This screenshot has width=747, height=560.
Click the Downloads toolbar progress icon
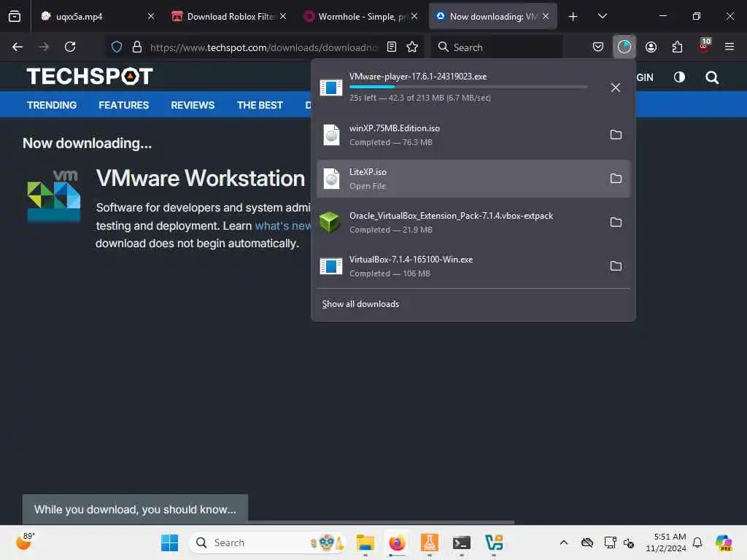tap(624, 47)
